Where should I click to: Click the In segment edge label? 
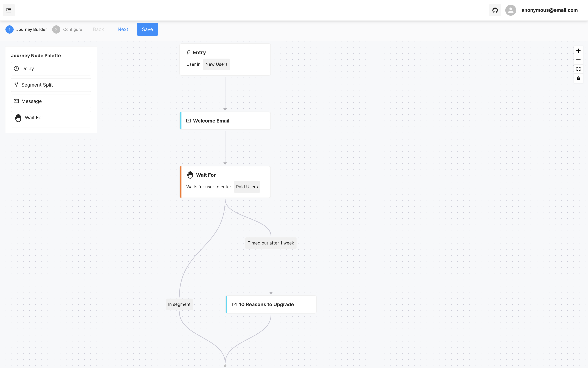coord(179,304)
